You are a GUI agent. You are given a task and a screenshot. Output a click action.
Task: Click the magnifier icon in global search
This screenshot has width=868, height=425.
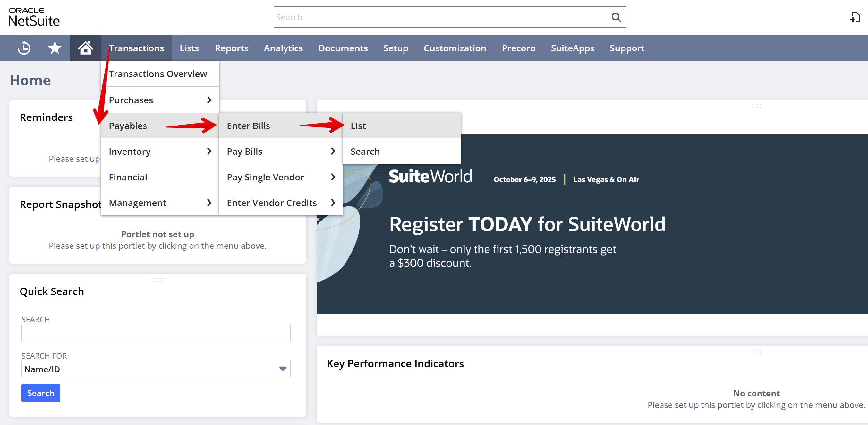click(x=616, y=17)
